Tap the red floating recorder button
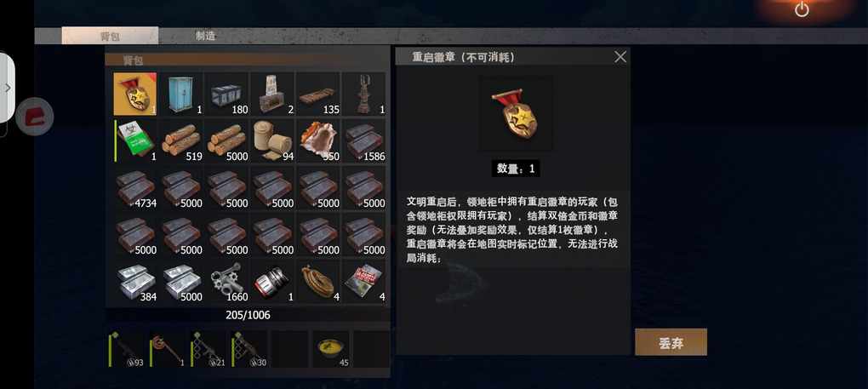 pyautogui.click(x=35, y=117)
